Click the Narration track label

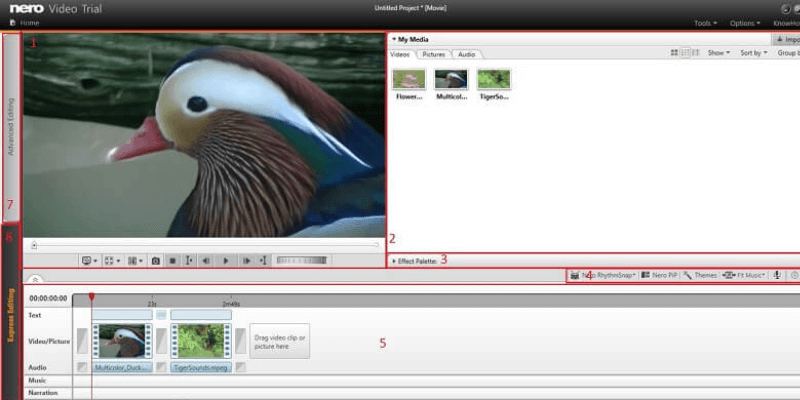pyautogui.click(x=42, y=393)
